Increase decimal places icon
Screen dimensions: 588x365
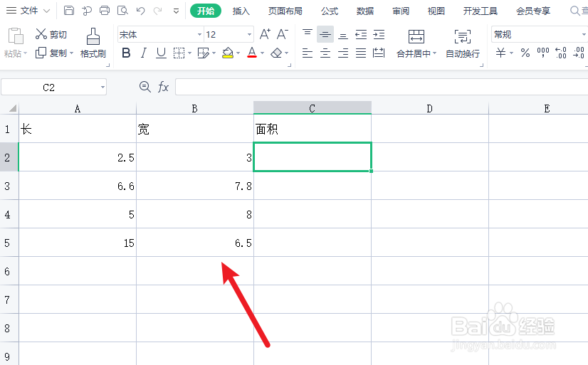point(561,53)
